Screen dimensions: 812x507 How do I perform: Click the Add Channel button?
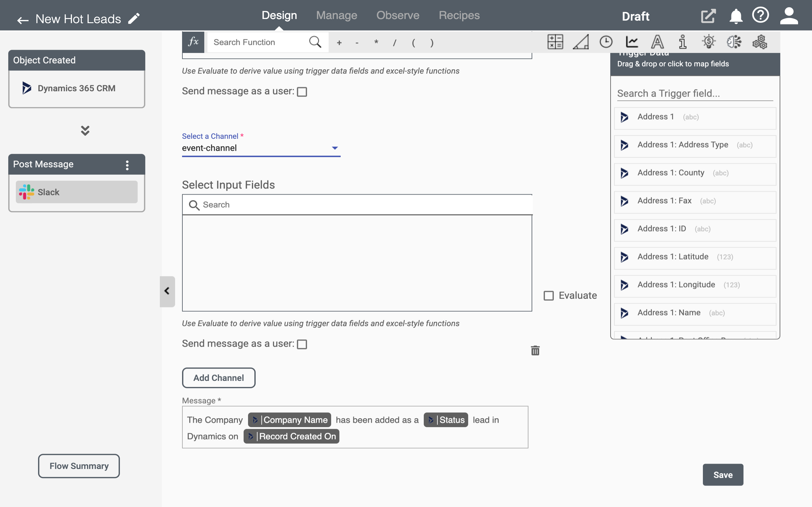[x=219, y=377]
